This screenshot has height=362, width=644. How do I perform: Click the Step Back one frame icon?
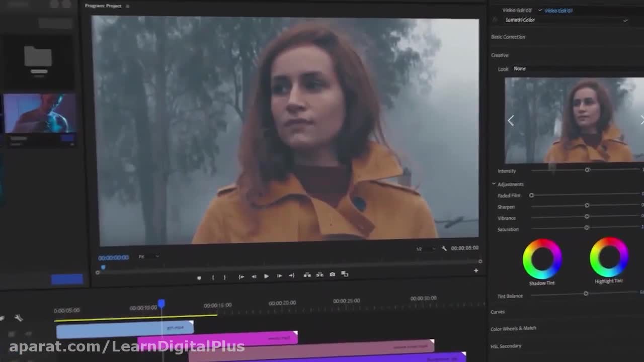[254, 276]
